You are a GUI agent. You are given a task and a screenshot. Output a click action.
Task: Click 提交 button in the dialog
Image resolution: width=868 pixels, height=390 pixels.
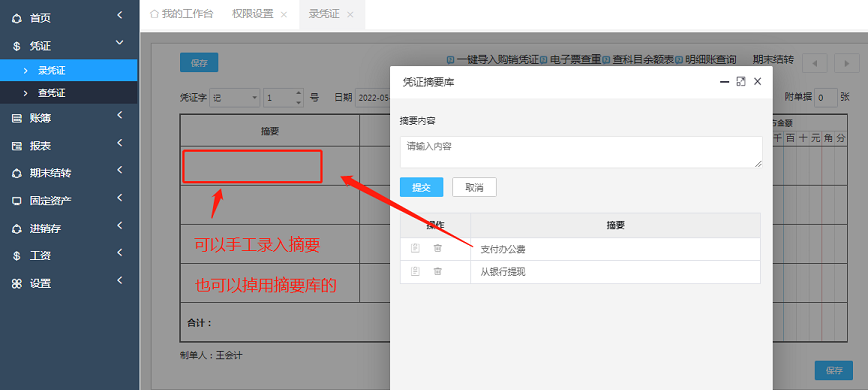tap(421, 188)
